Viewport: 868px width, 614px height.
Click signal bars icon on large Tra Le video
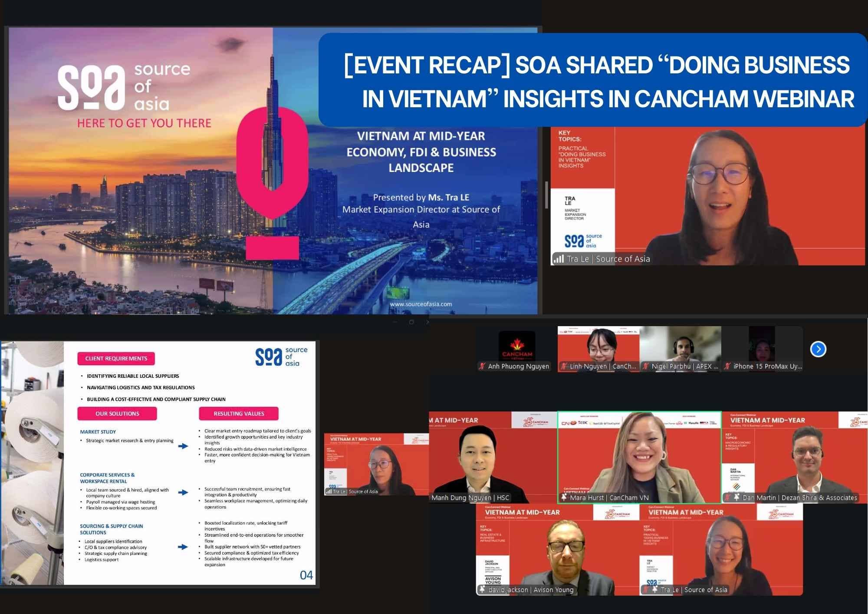[x=558, y=259]
